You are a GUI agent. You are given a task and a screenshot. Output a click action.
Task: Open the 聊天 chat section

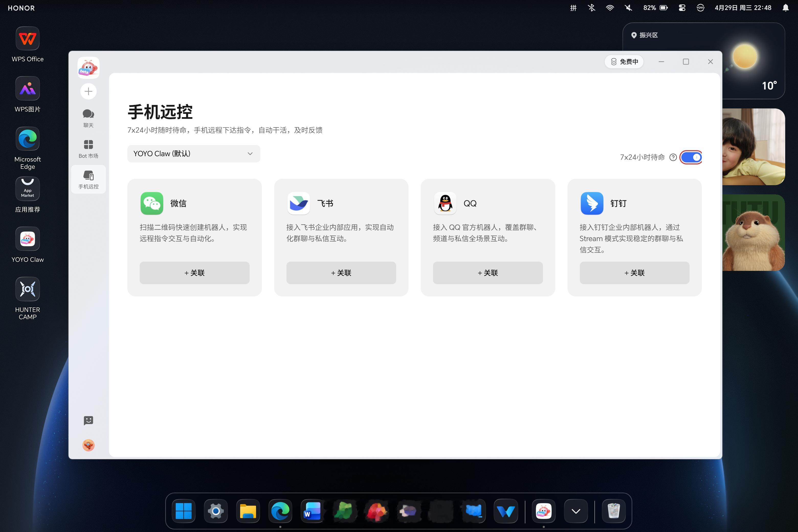coord(88,118)
